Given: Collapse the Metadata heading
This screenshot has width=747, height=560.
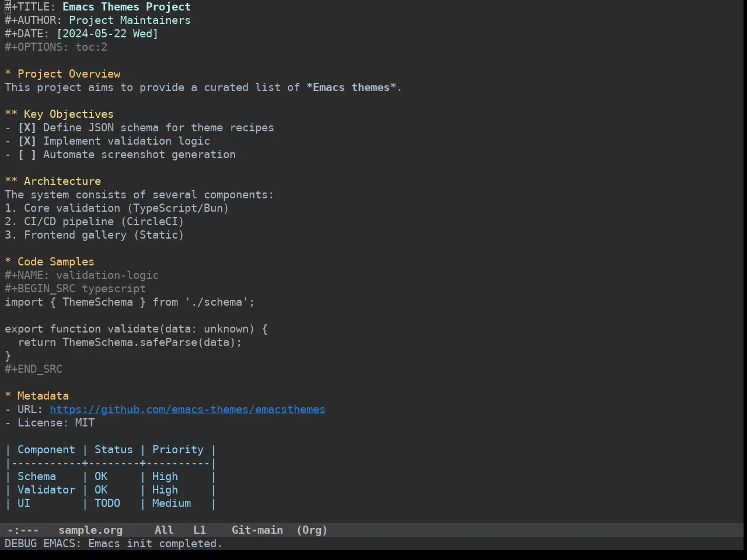Looking at the screenshot, I should click(37, 396).
